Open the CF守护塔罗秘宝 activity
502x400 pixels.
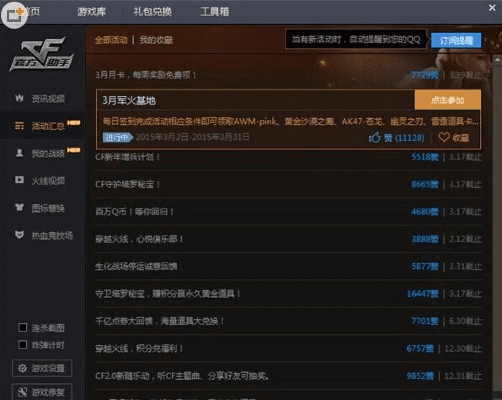(127, 184)
